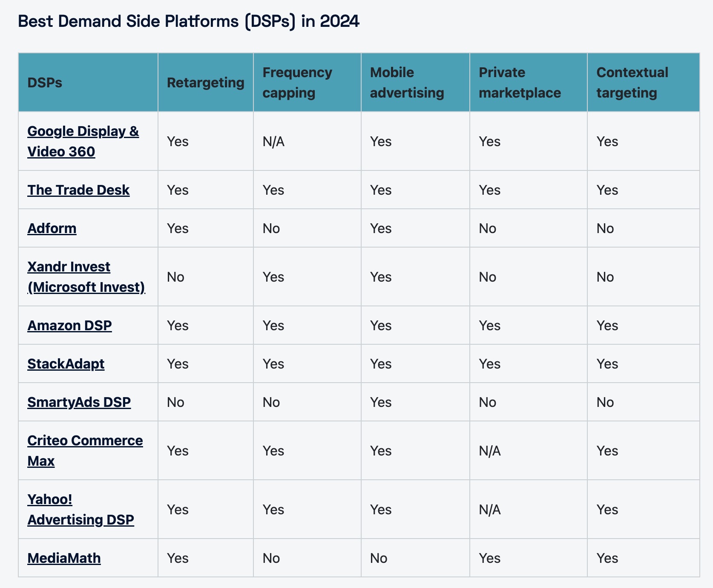Select Amazon DSP's Contextual targeting Yes cell

[643, 326]
